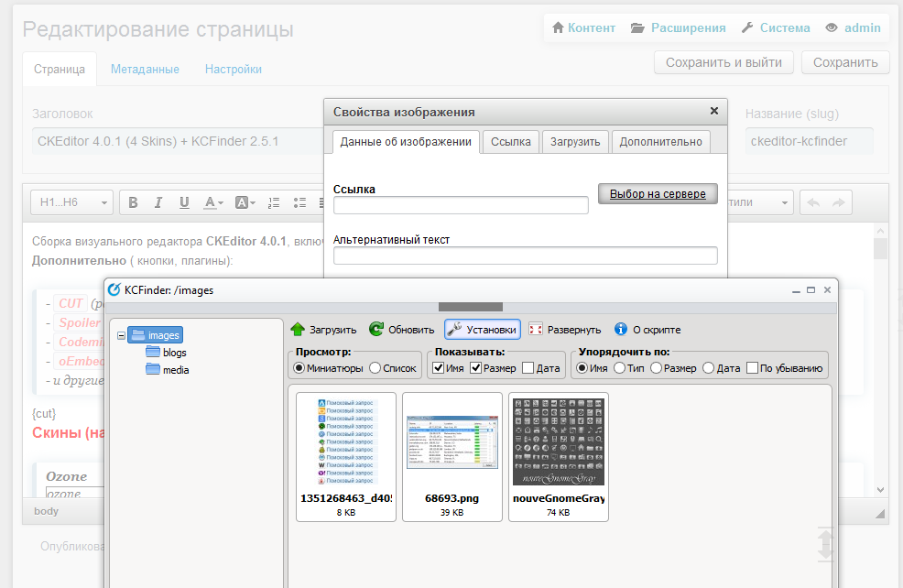Select the Список (List) view radio button
This screenshot has height=588, width=903.
point(375,368)
